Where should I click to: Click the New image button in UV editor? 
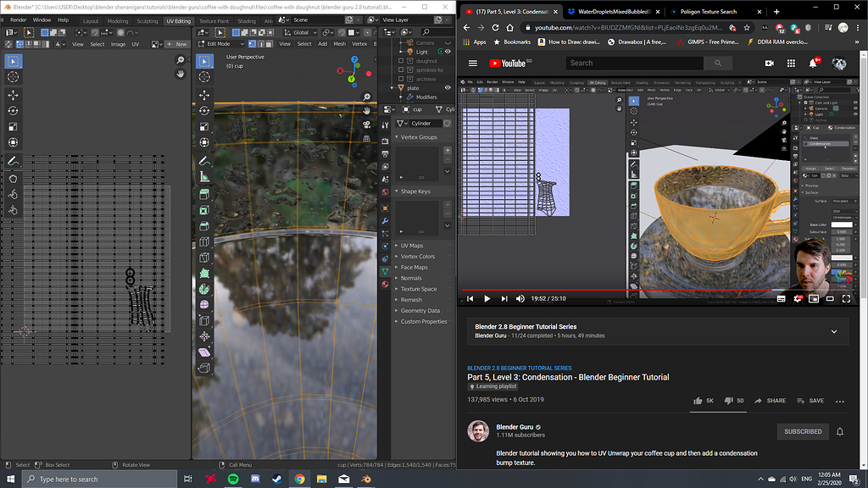click(179, 43)
